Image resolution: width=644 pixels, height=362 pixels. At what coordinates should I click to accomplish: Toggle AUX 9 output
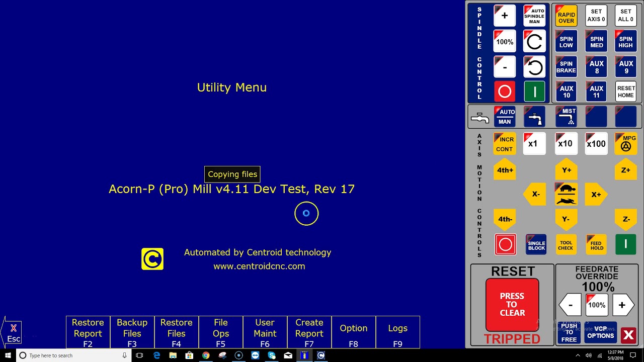coord(626,67)
